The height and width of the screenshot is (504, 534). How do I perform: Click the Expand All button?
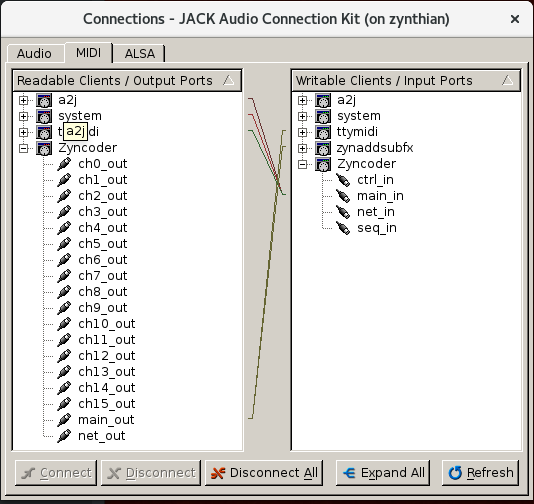click(x=383, y=473)
